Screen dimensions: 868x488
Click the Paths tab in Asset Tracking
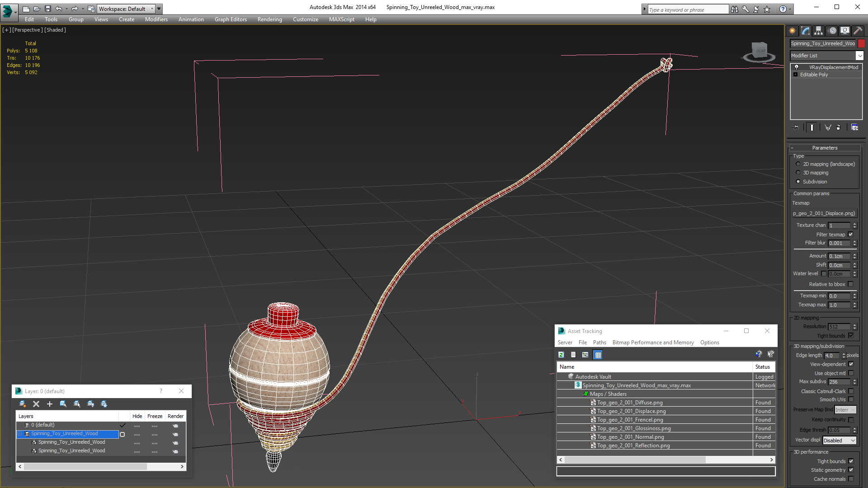click(599, 342)
